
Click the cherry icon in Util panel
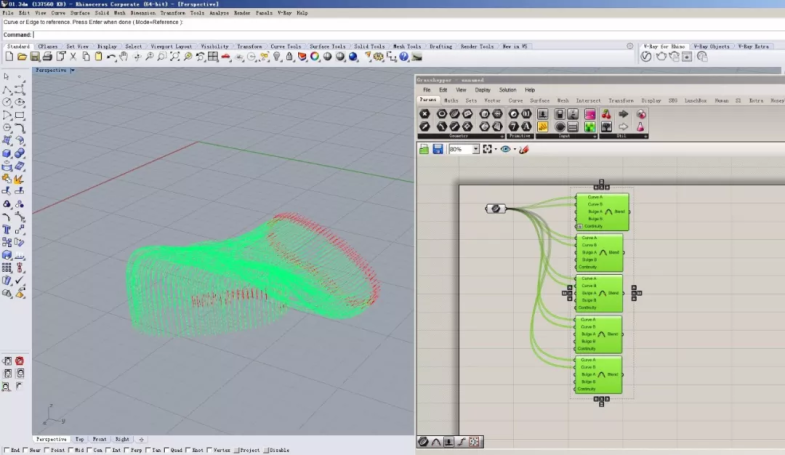click(x=606, y=114)
